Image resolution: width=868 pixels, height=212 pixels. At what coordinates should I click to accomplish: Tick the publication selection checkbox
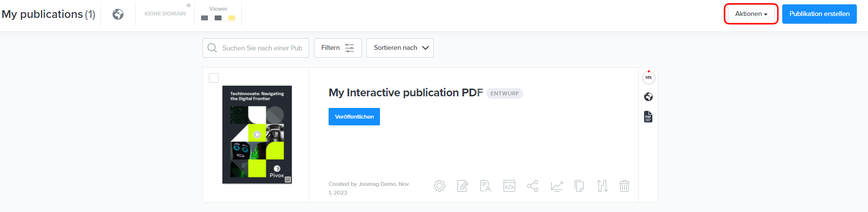214,78
